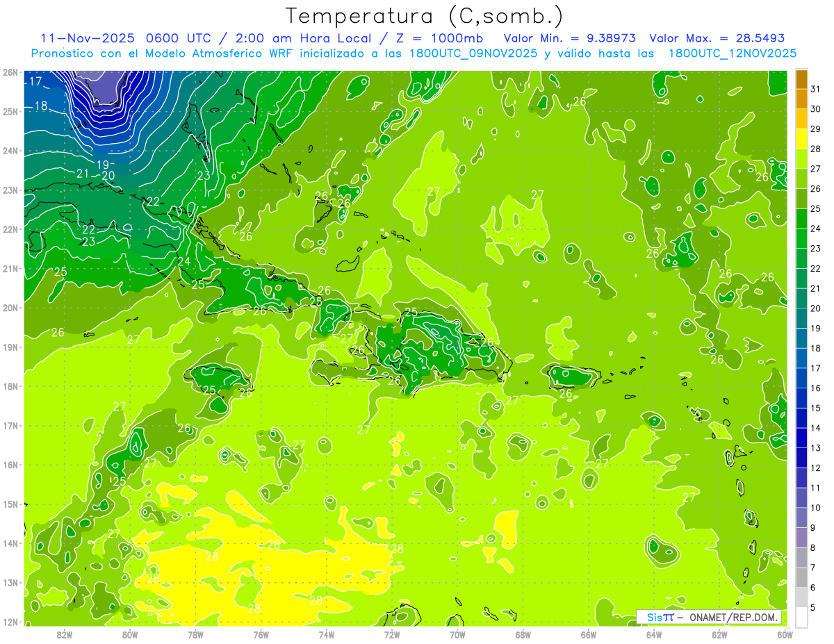This screenshot has width=834, height=644.
Task: Click the white swatch below legend label 5
Action: tap(801, 617)
